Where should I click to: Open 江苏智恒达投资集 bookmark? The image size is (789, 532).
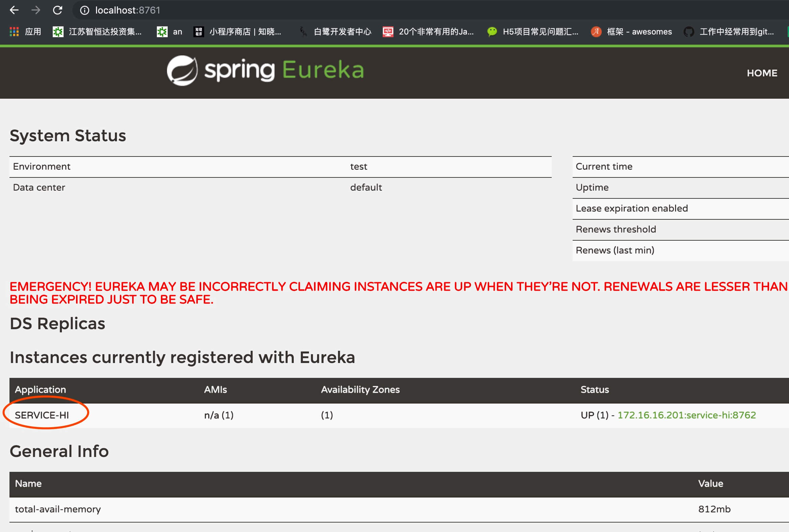[x=97, y=31]
